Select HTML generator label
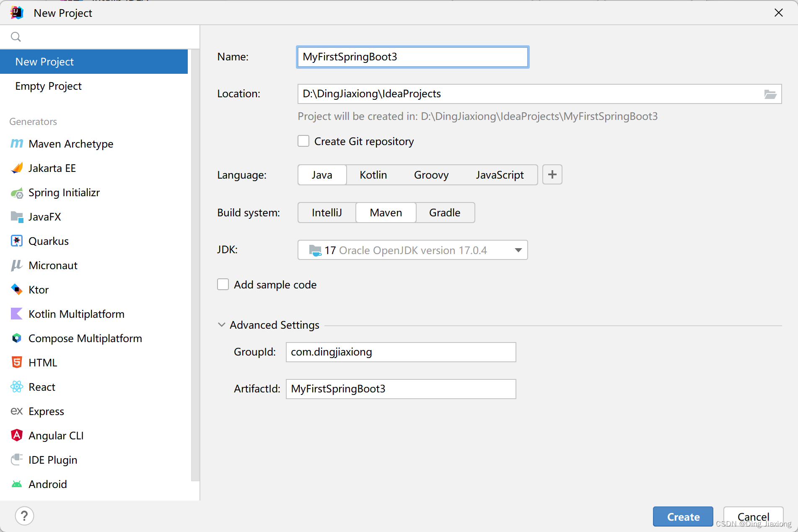The height and width of the screenshot is (532, 798). tap(43, 363)
